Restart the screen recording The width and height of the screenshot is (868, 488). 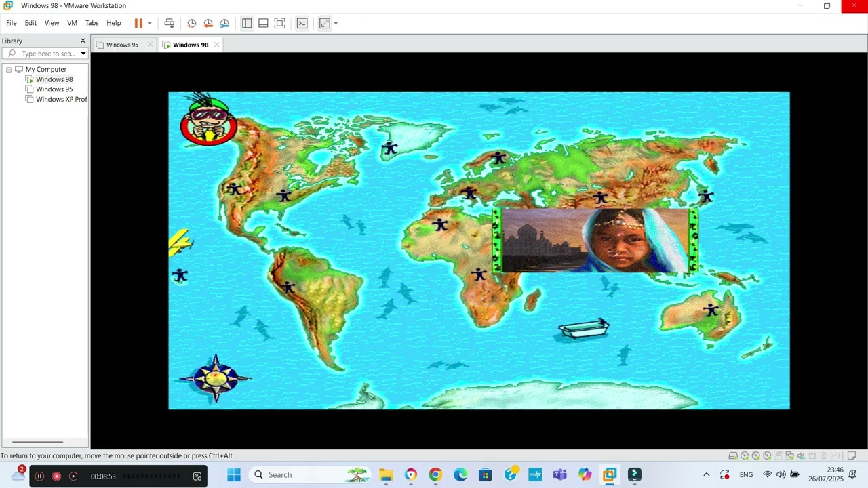pyautogui.click(x=73, y=476)
